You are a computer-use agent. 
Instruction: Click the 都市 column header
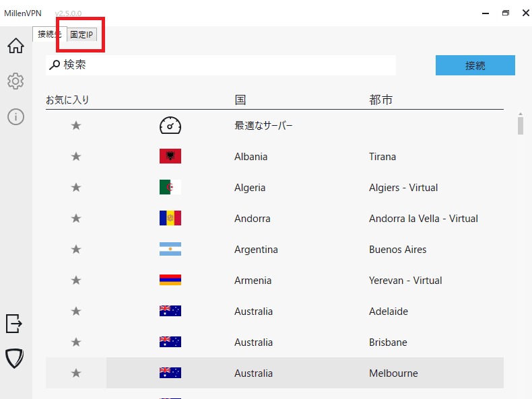(380, 100)
